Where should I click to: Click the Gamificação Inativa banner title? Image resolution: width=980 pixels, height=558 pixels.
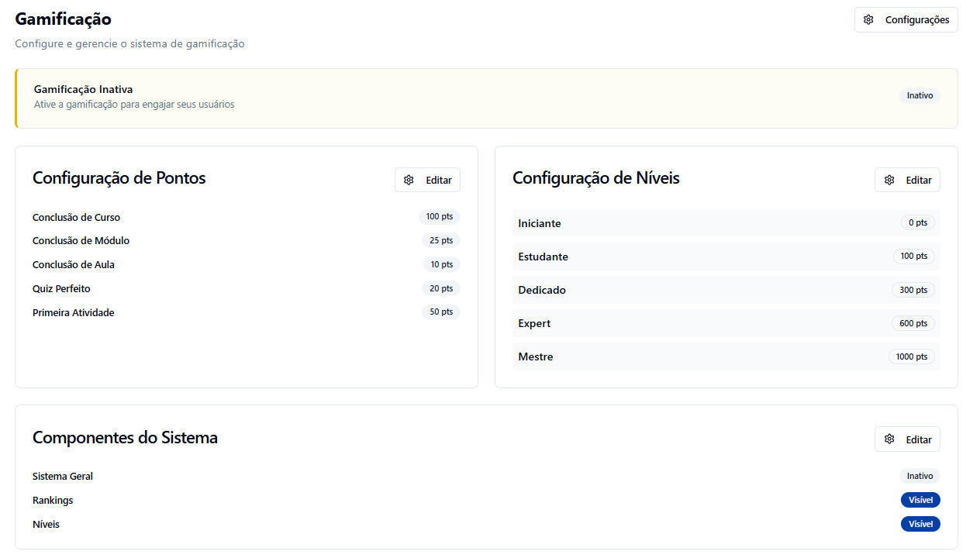pos(83,89)
